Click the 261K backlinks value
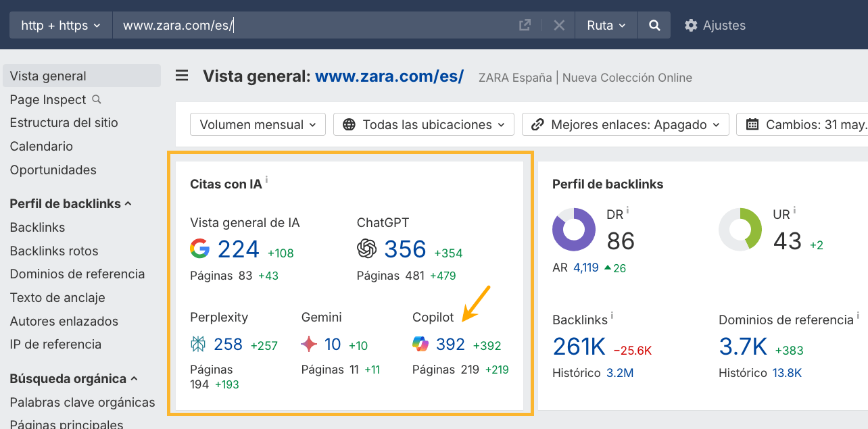Screen dimensions: 868x429 [579, 347]
